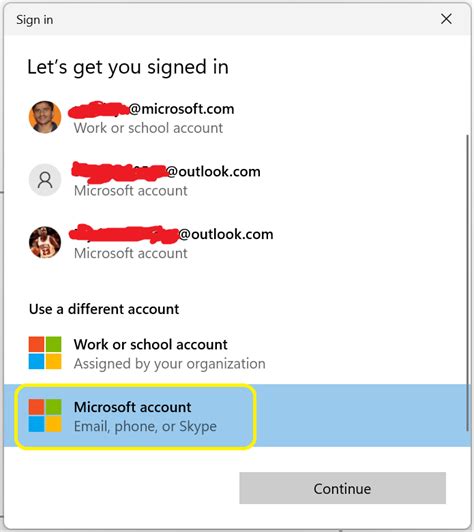
Task: Click 'Microsoft account' label under second @outlook.com
Action: pos(131,253)
